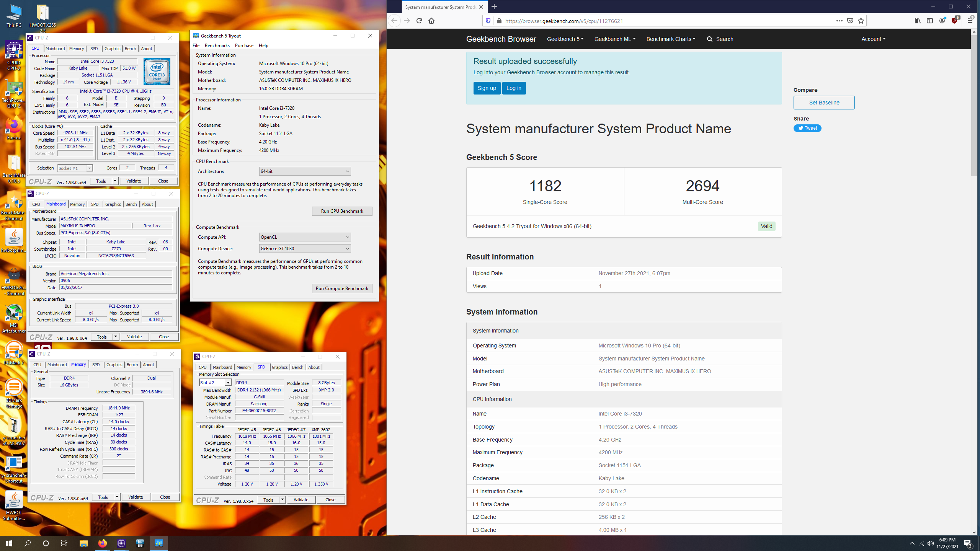Go to the Firefox home page
Viewport: 980px width, 551px height.
pos(431,21)
